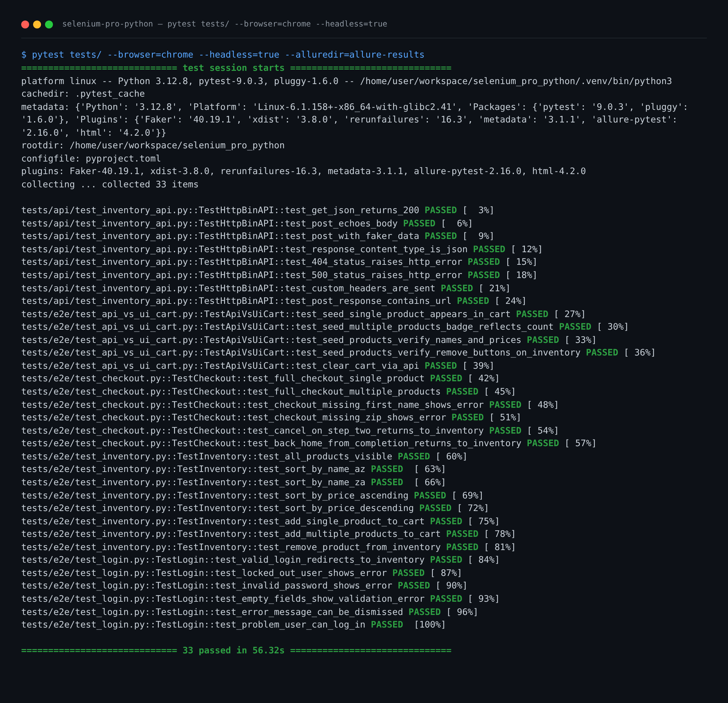Click the test_back_home_from_completion_returns_to_inventory line
The image size is (728, 703).
click(309, 443)
